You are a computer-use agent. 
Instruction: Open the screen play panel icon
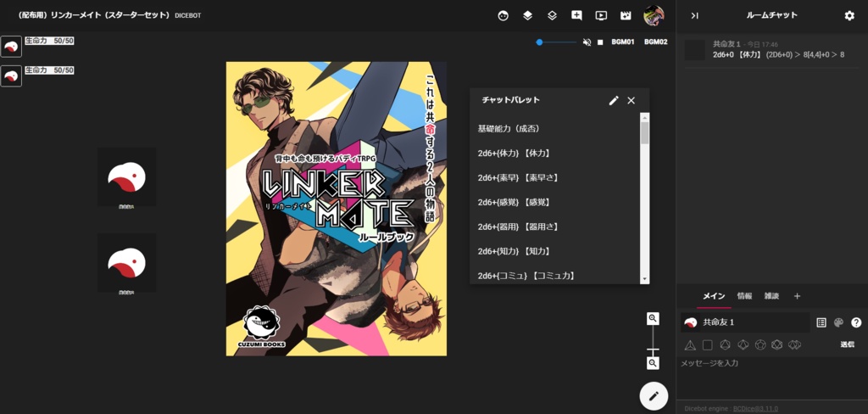pos(601,15)
